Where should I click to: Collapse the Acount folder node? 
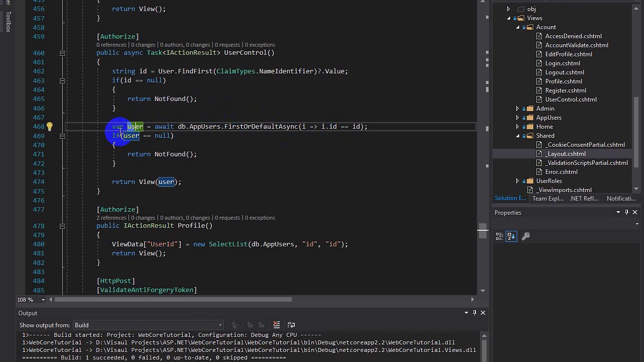coord(518,27)
